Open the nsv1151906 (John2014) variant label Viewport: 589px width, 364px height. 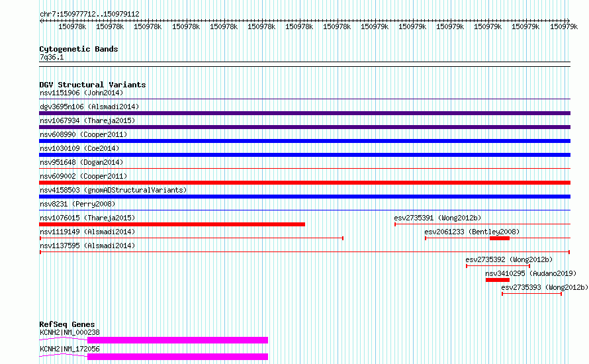81,93
